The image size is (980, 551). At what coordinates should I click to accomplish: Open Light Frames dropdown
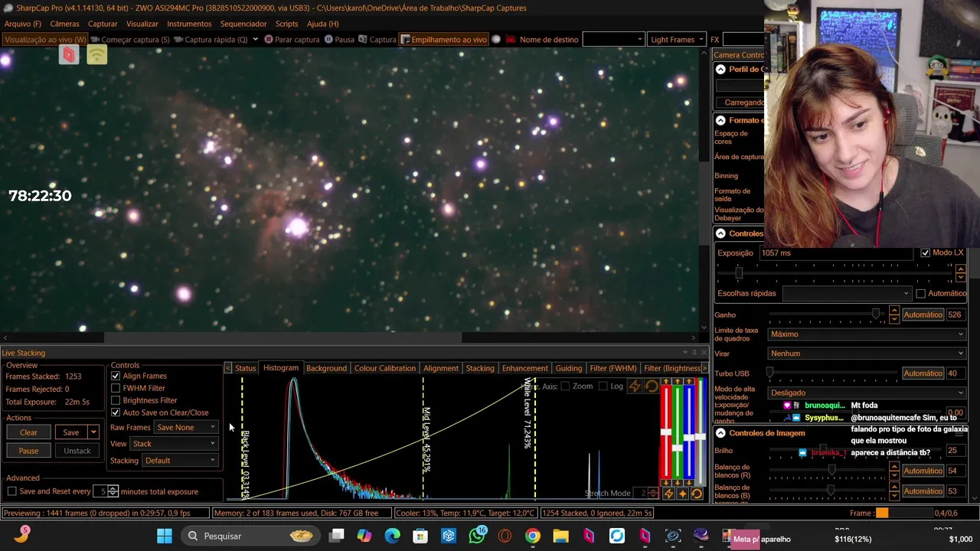click(678, 40)
